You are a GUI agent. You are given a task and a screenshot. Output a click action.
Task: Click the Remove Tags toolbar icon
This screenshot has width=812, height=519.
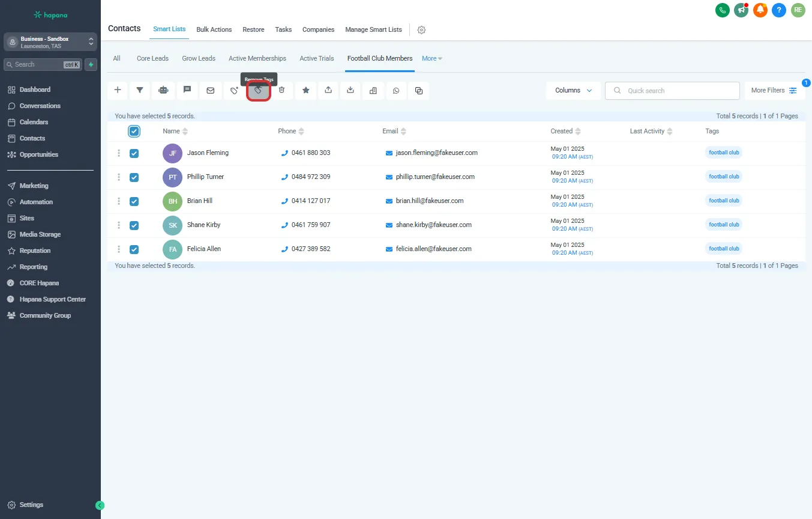(x=259, y=91)
